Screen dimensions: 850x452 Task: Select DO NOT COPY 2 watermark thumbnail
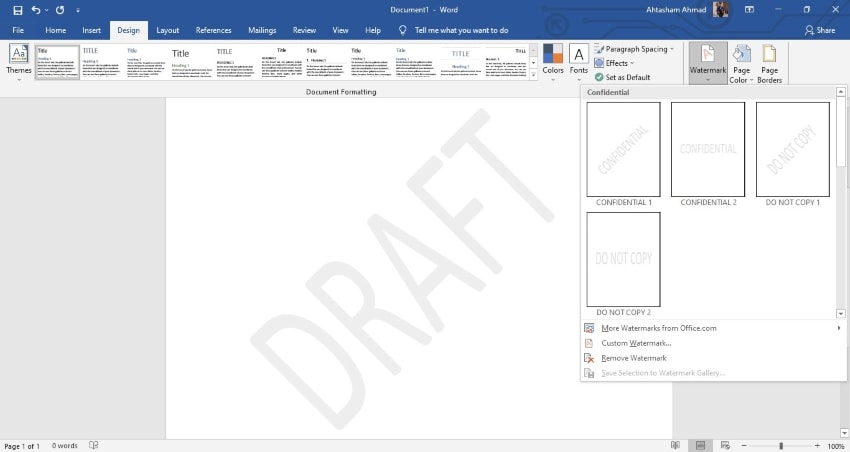[x=623, y=260]
